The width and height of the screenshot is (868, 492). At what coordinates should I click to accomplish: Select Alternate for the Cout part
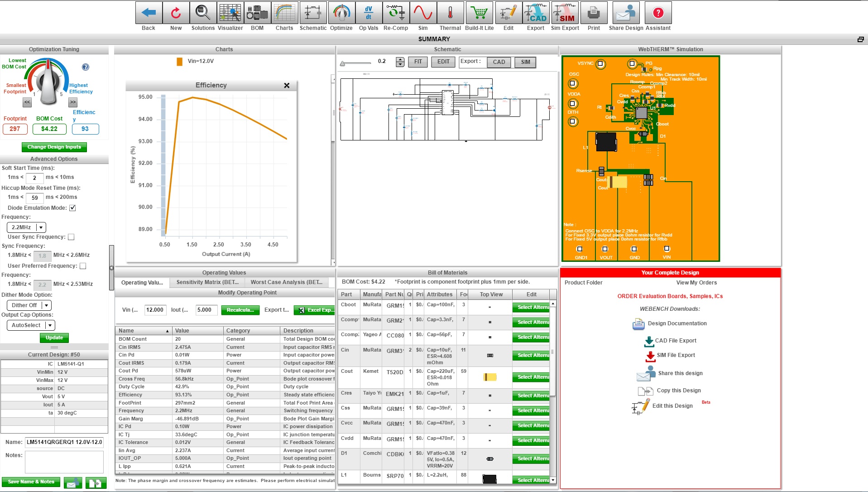click(x=531, y=377)
